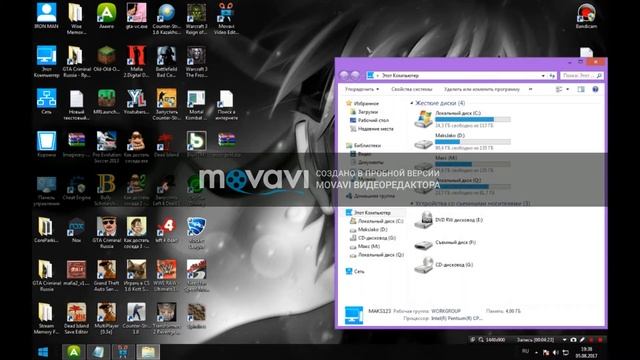Open Local Disk (C:) drive

coord(461,119)
